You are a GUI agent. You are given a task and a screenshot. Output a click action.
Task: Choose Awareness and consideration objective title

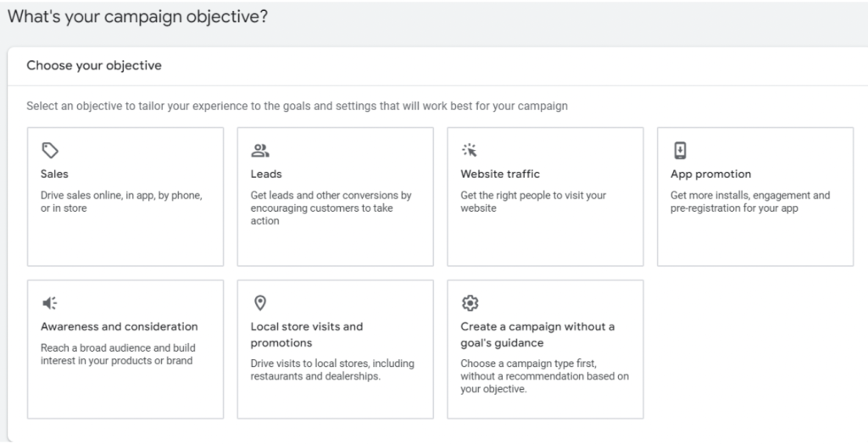click(x=119, y=326)
